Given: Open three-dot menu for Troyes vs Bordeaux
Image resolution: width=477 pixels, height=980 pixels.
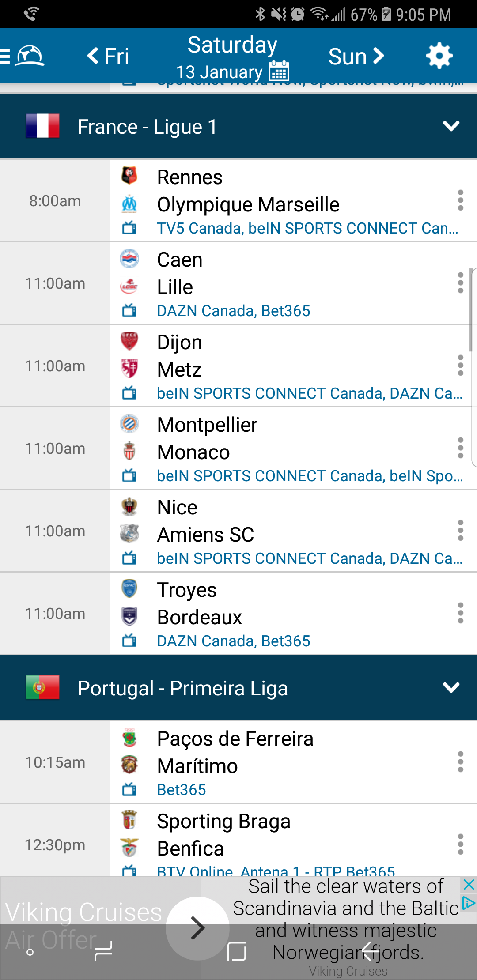Looking at the screenshot, I should pos(460,613).
